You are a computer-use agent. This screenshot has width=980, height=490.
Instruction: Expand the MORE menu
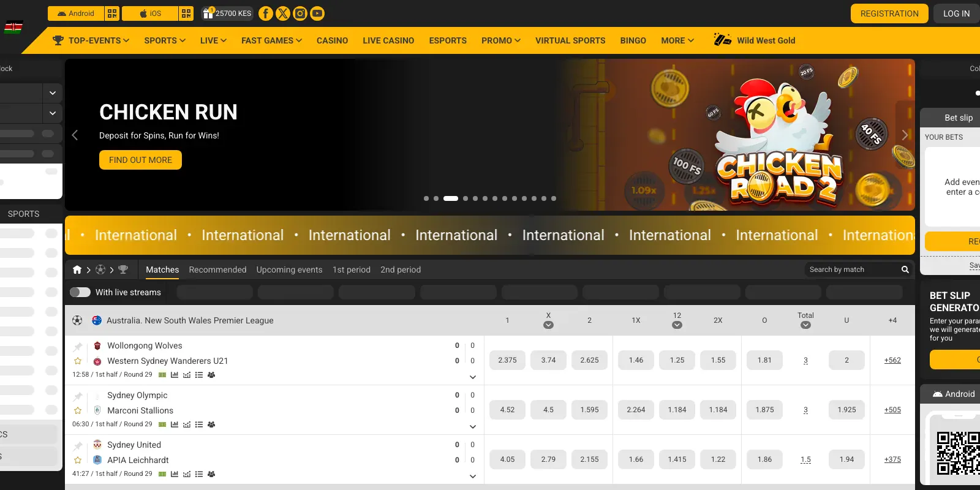pyautogui.click(x=677, y=40)
